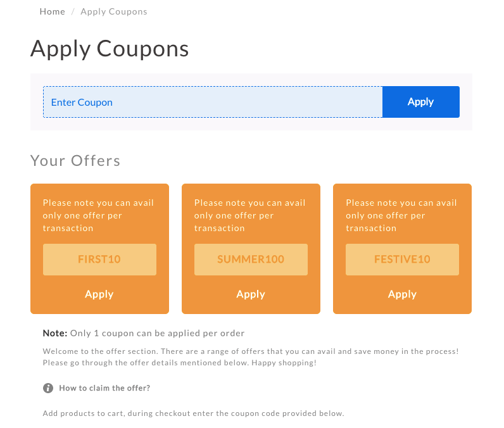Click the Add products to cart instruction text
The height and width of the screenshot is (428, 504).
[194, 413]
